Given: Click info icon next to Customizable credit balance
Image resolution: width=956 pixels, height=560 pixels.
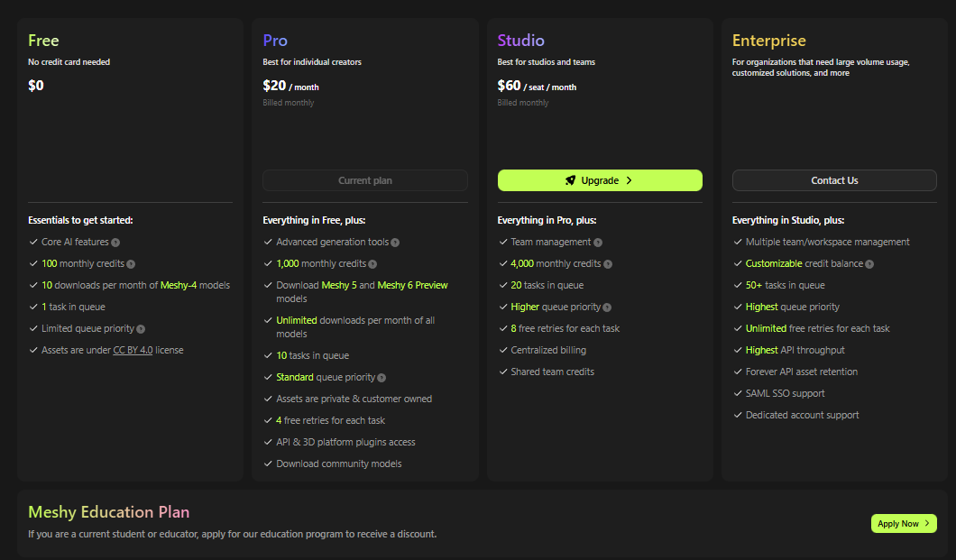Looking at the screenshot, I should pyautogui.click(x=869, y=264).
